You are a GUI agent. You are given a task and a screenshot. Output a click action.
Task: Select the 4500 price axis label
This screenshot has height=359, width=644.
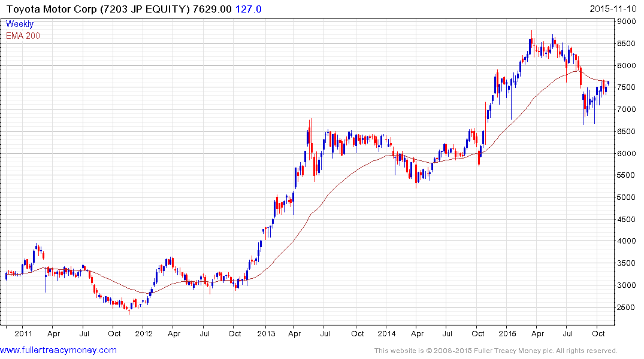[627, 220]
